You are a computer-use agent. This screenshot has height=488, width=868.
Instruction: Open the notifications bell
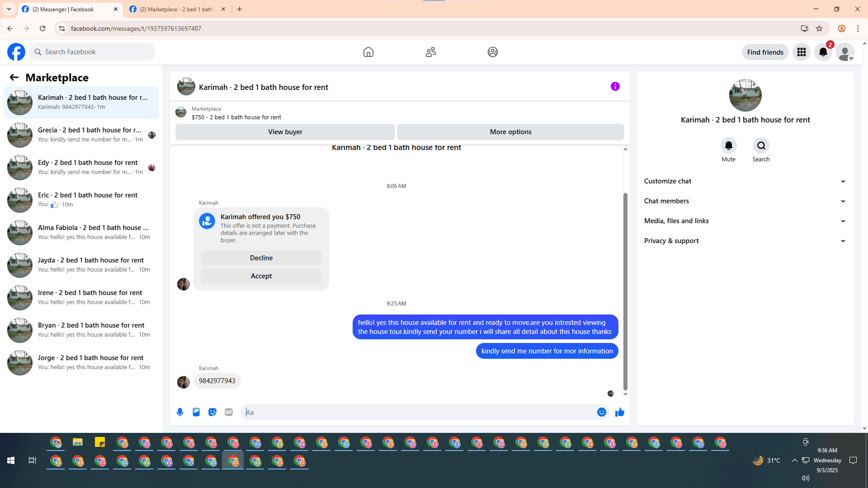(x=823, y=52)
